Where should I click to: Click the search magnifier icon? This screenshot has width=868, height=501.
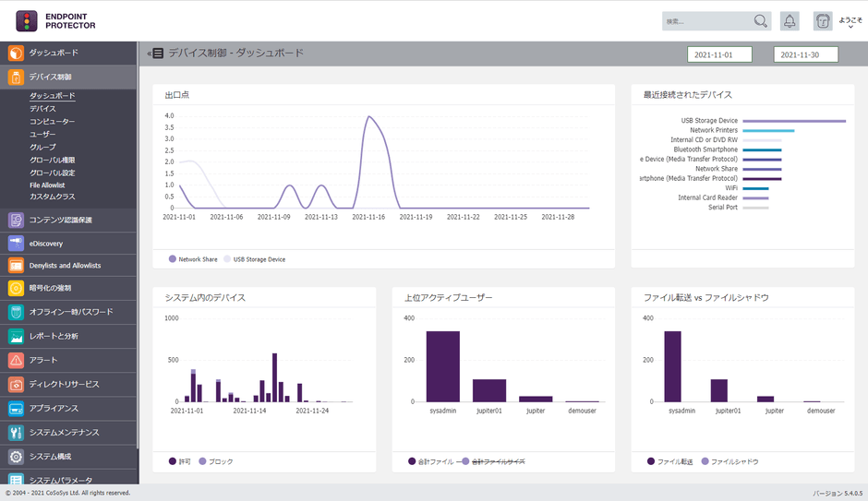(x=761, y=21)
